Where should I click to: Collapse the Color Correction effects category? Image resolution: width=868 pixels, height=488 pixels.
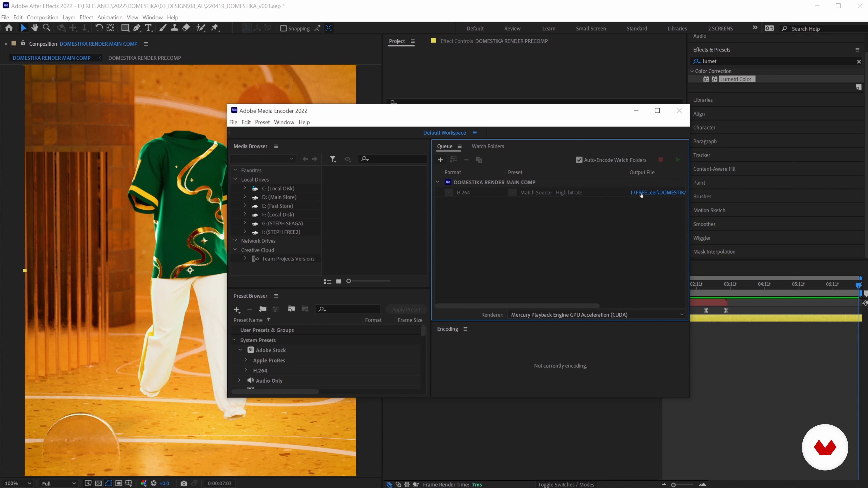coord(692,71)
